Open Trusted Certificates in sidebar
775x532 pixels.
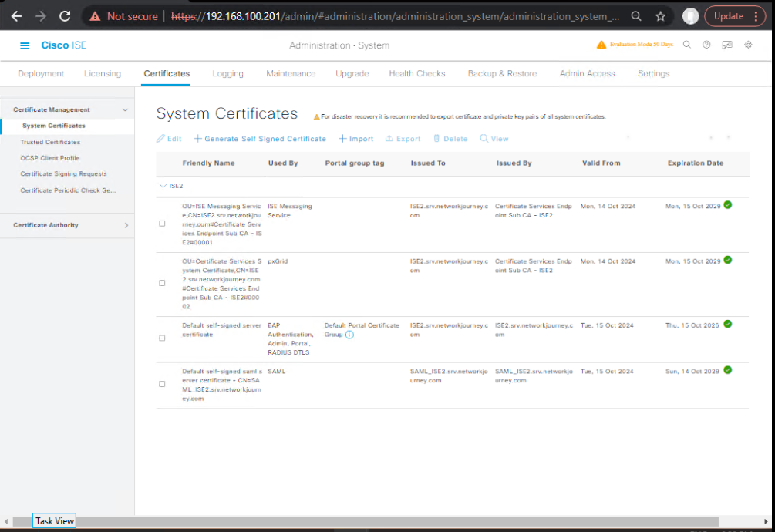pos(50,143)
